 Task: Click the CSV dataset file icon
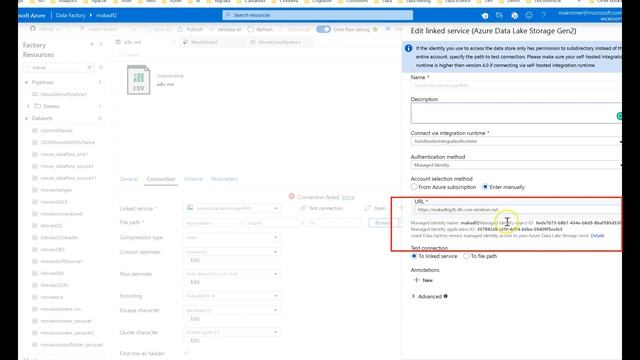coord(138,80)
